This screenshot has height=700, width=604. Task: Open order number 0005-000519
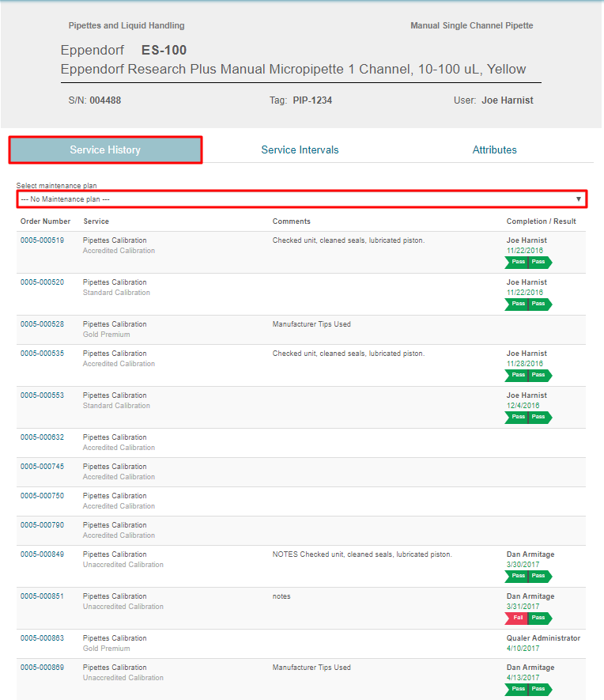coord(42,240)
